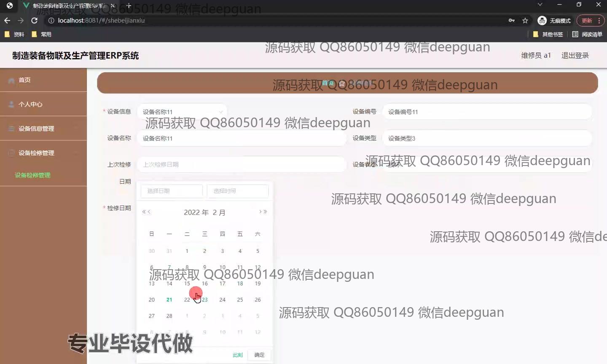Select February 23 in the calendar

(205, 300)
